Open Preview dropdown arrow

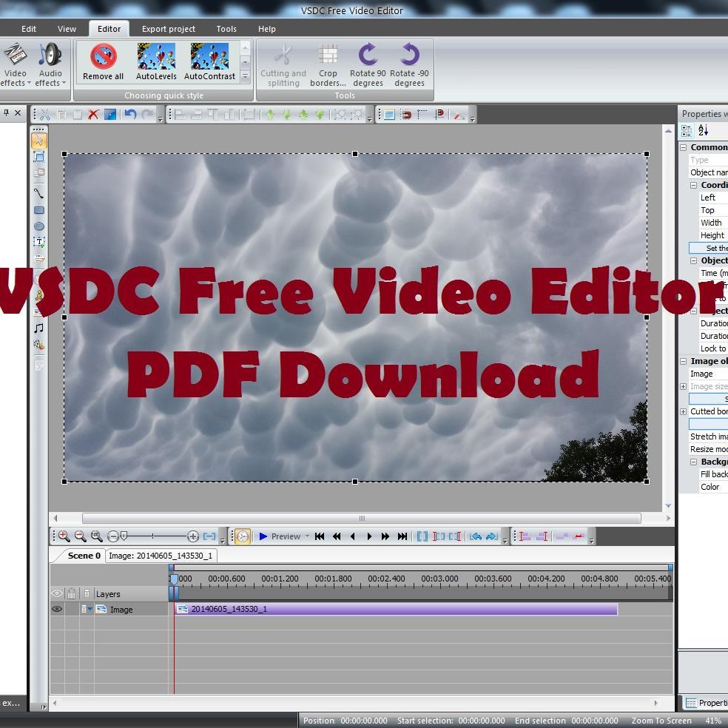pyautogui.click(x=307, y=536)
